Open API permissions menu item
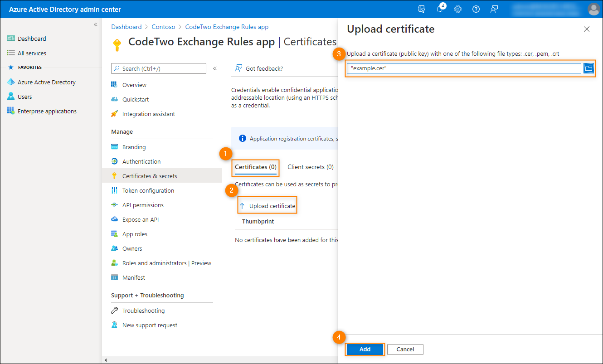This screenshot has width=603, height=364. click(x=143, y=205)
